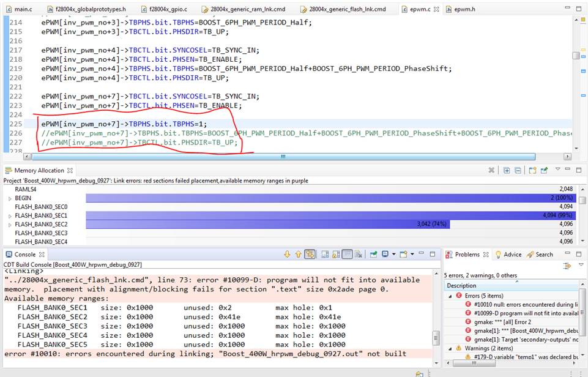This screenshot has height=377, width=588.
Task: Select error #10010 null in Problems
Action: click(523, 304)
